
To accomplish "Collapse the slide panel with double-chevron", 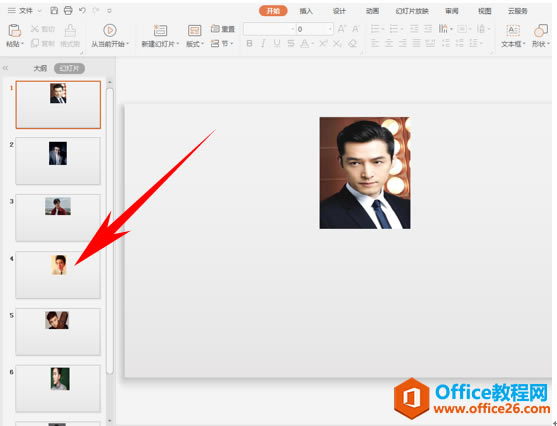I will point(5,68).
